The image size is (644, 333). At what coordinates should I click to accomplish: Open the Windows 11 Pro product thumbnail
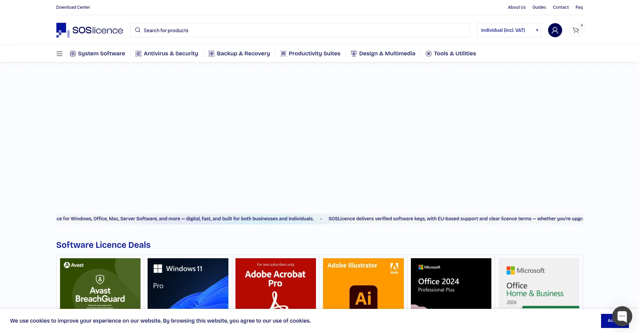[x=188, y=283]
